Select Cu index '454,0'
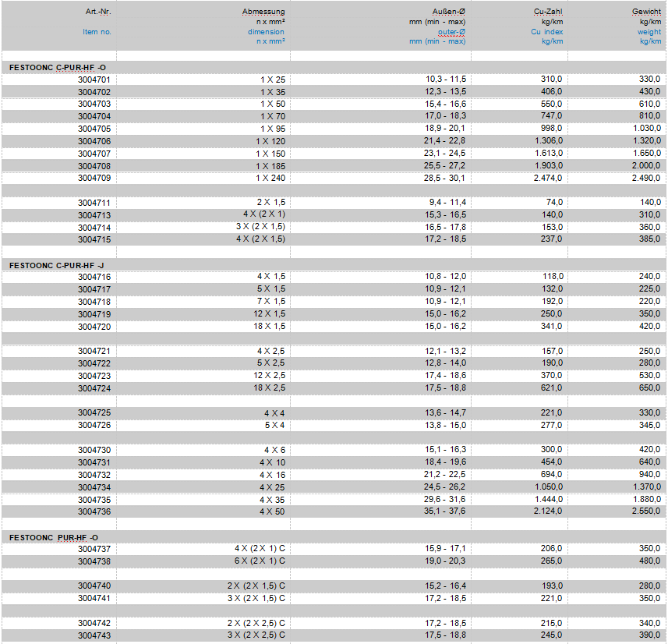The height and width of the screenshot is (644, 668). pyautogui.click(x=552, y=462)
